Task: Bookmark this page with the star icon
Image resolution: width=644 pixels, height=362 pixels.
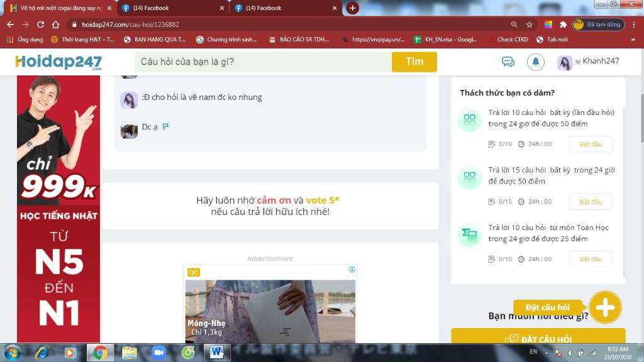Action: tap(530, 25)
